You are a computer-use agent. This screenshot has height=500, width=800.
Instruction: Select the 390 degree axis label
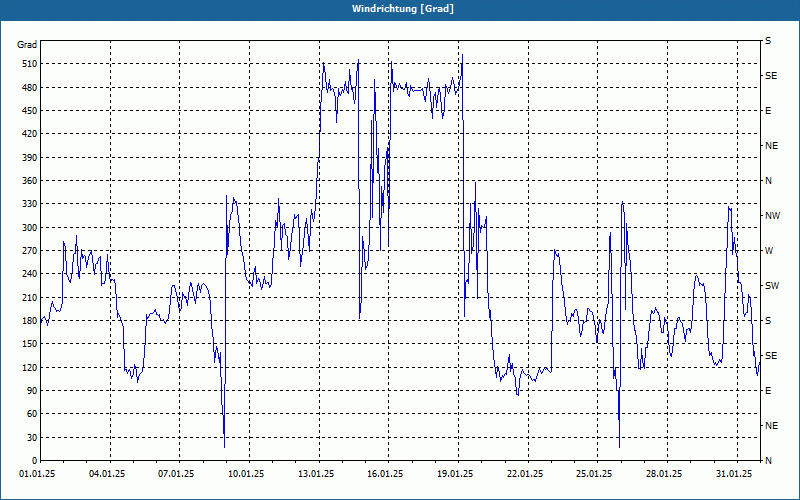coord(30,158)
